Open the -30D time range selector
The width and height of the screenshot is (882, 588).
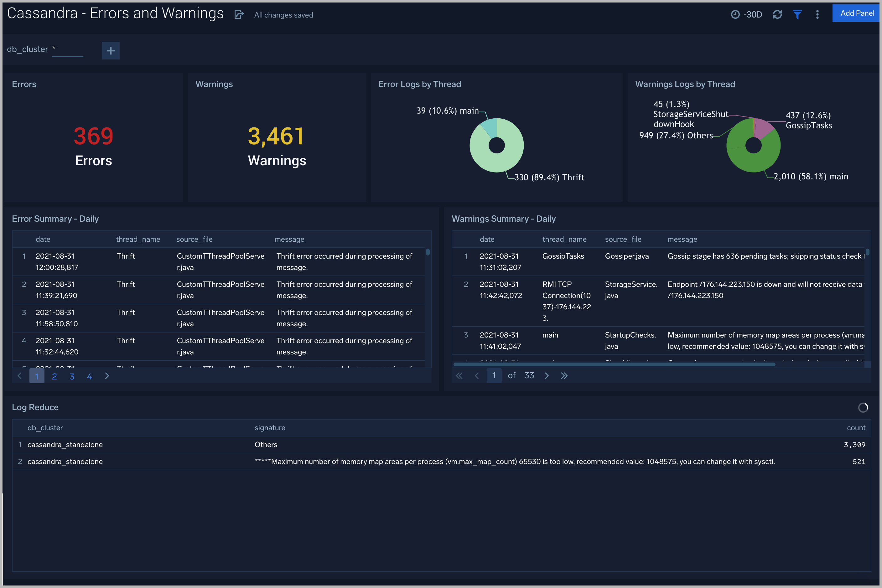click(x=747, y=14)
